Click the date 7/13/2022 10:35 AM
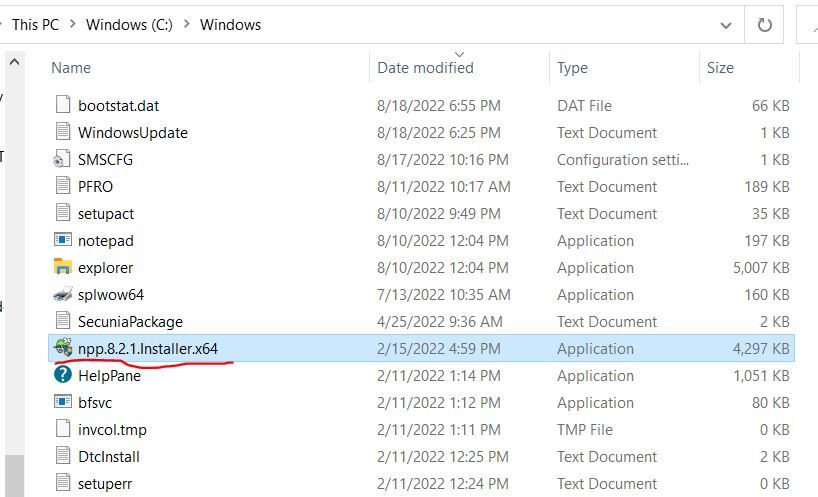The image size is (818, 497). [444, 295]
